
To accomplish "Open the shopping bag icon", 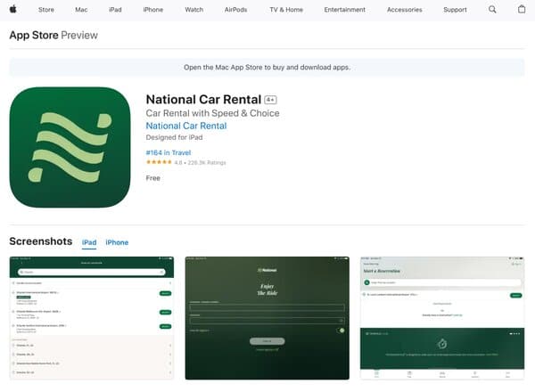I will point(522,9).
